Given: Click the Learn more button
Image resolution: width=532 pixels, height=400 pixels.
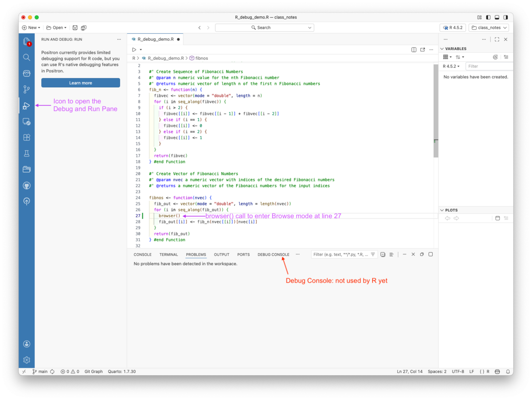Looking at the screenshot, I should coord(80,83).
